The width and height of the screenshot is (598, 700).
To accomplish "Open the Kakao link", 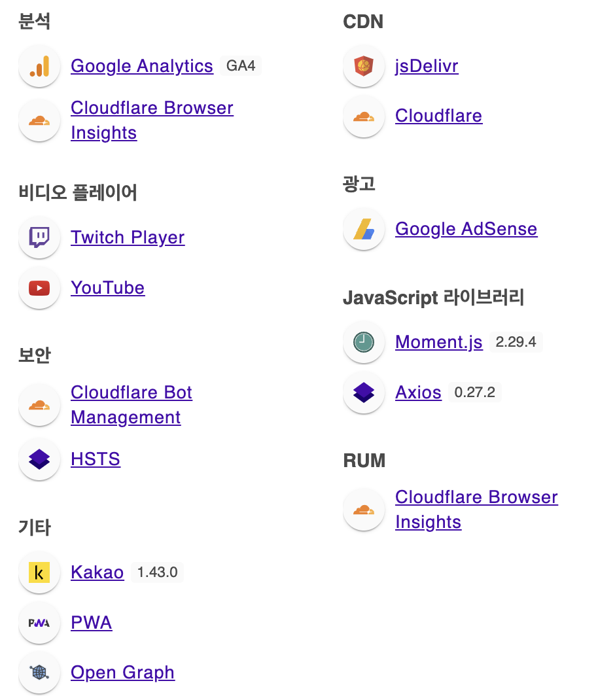I will [x=97, y=572].
